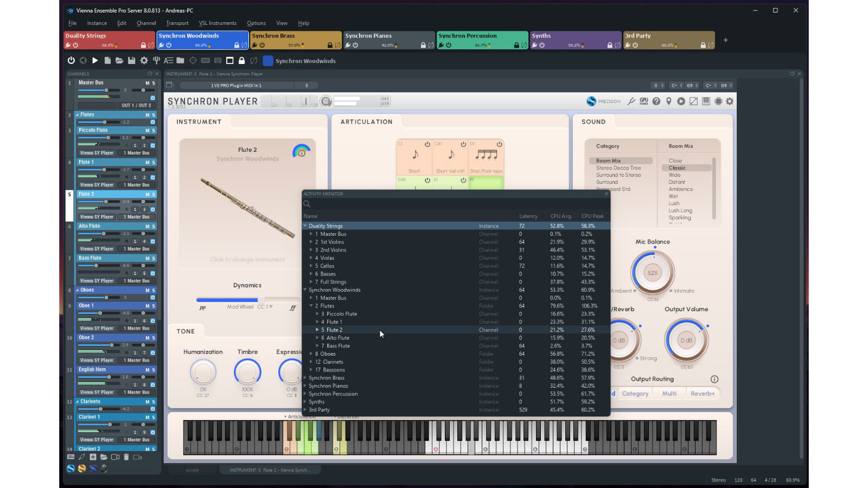Switch to Duality Strings instance tab
Screen dimensions: 868x488
pyautogui.click(x=110, y=40)
